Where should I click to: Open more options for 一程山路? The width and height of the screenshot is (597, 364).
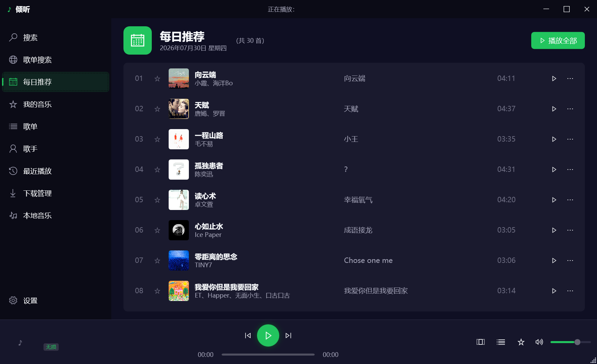(x=570, y=139)
